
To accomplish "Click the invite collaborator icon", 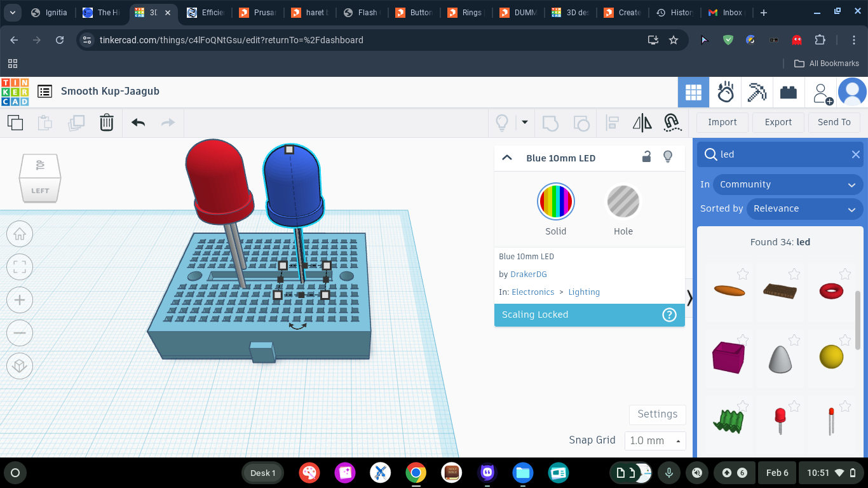I will (822, 93).
